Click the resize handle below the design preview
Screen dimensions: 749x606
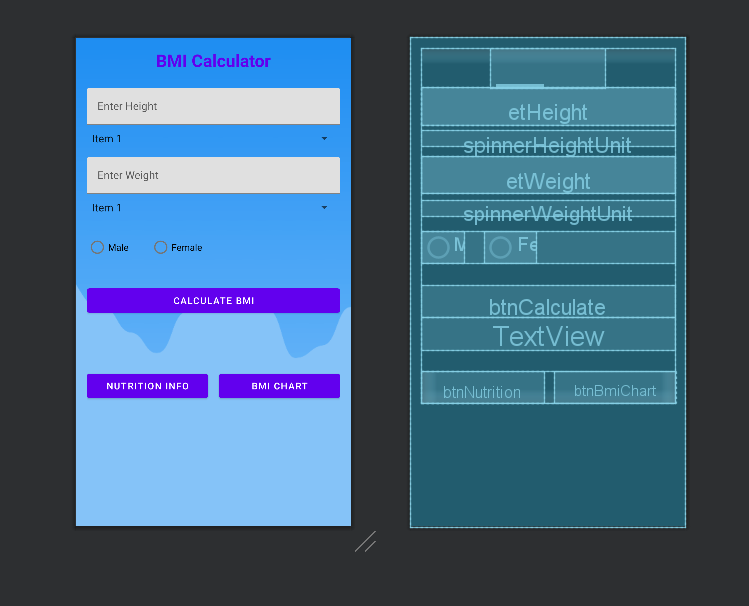pos(365,542)
